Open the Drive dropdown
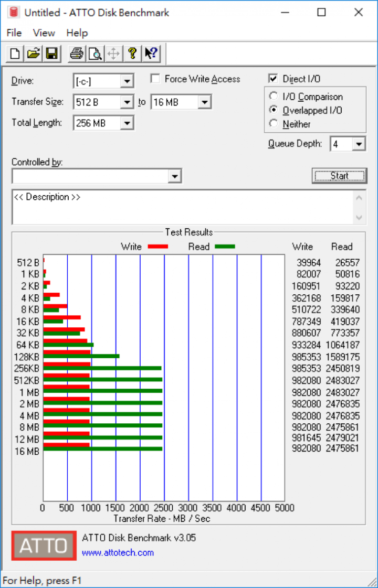This screenshot has height=588, width=378. [x=127, y=81]
